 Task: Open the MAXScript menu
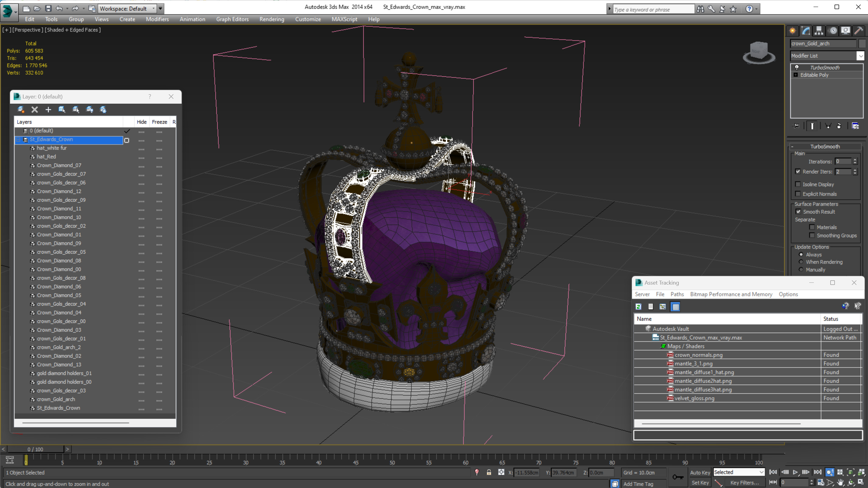click(x=344, y=19)
